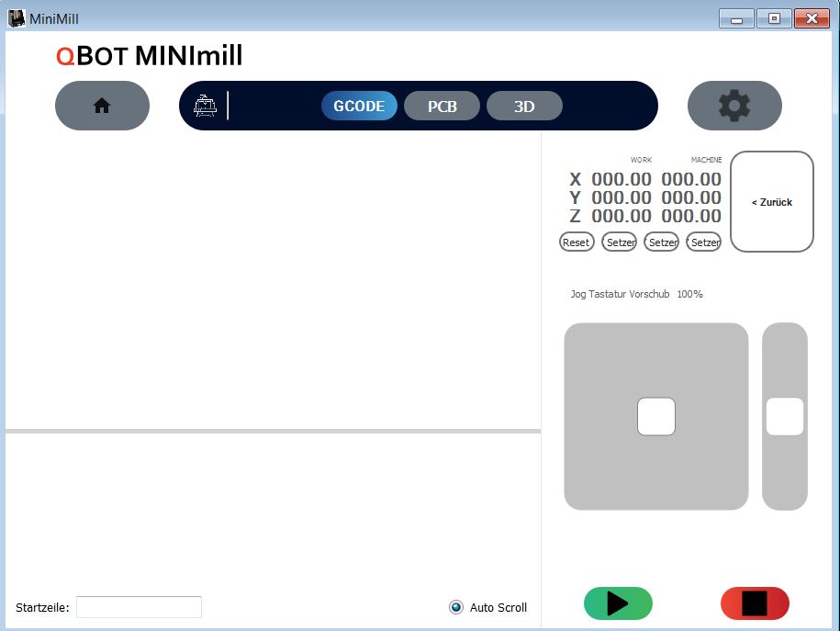
Task: Click the rightmost Setzen button
Action: coord(704,242)
